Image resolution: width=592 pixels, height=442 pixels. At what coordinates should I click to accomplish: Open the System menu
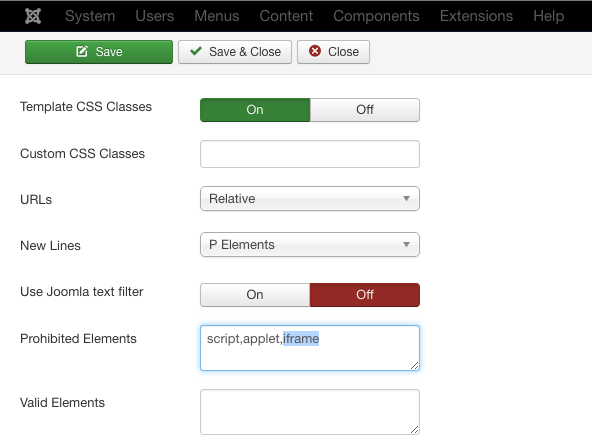pyautogui.click(x=90, y=16)
